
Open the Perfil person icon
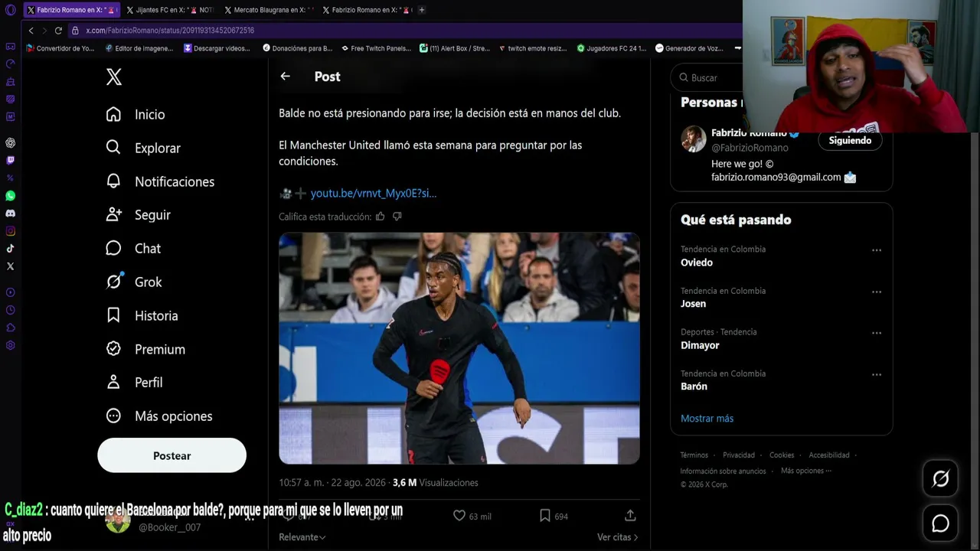coord(113,382)
